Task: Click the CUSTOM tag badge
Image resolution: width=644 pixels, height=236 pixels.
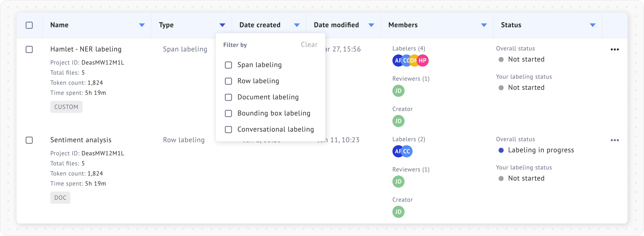Action: point(66,107)
